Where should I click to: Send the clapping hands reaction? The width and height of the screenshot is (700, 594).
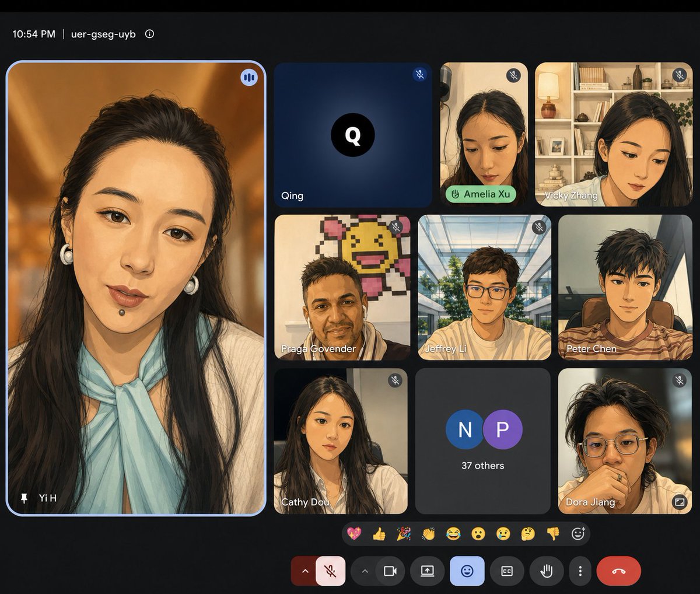[429, 533]
